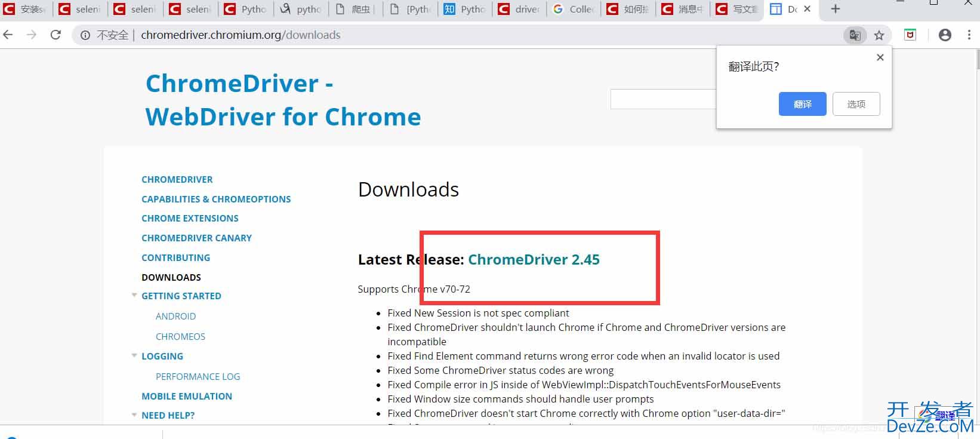Image resolution: width=980 pixels, height=439 pixels.
Task: Select DOWNLOADS in the sidebar
Action: [171, 277]
